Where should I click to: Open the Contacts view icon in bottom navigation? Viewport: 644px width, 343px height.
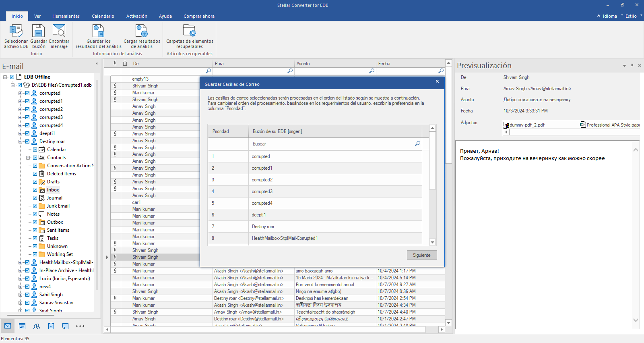pos(37,326)
